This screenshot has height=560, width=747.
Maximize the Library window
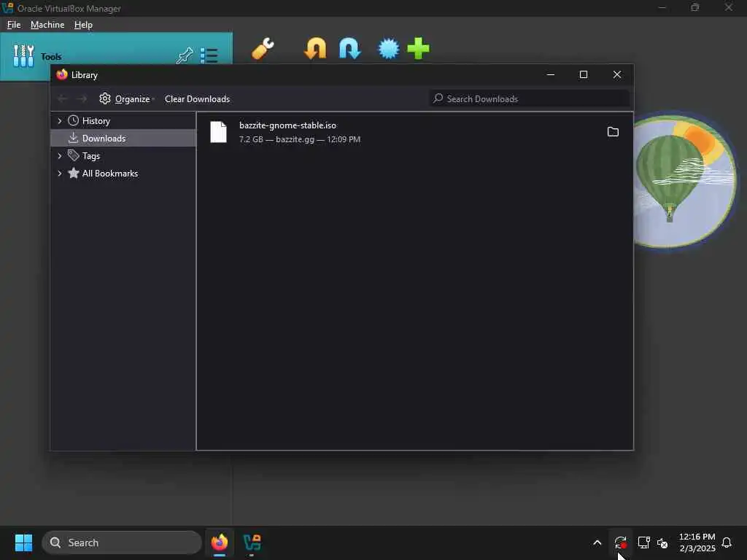[583, 75]
